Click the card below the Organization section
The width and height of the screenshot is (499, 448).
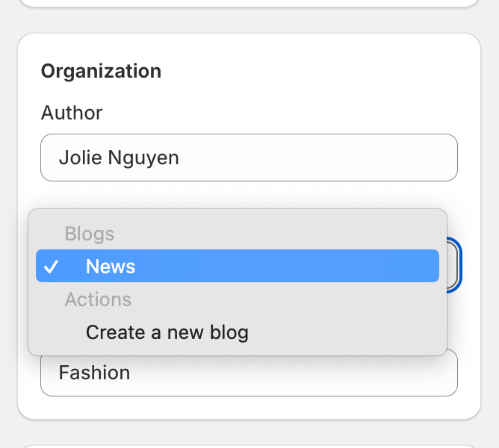[248, 442]
